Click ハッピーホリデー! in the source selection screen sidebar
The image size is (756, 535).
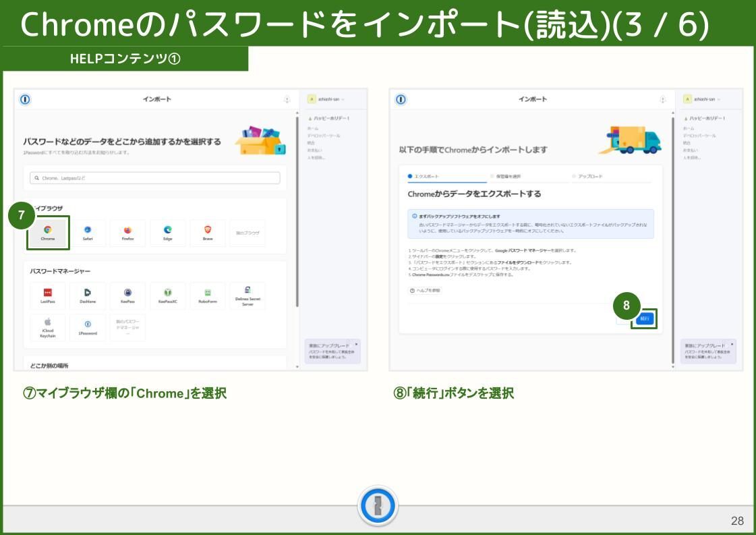329,118
